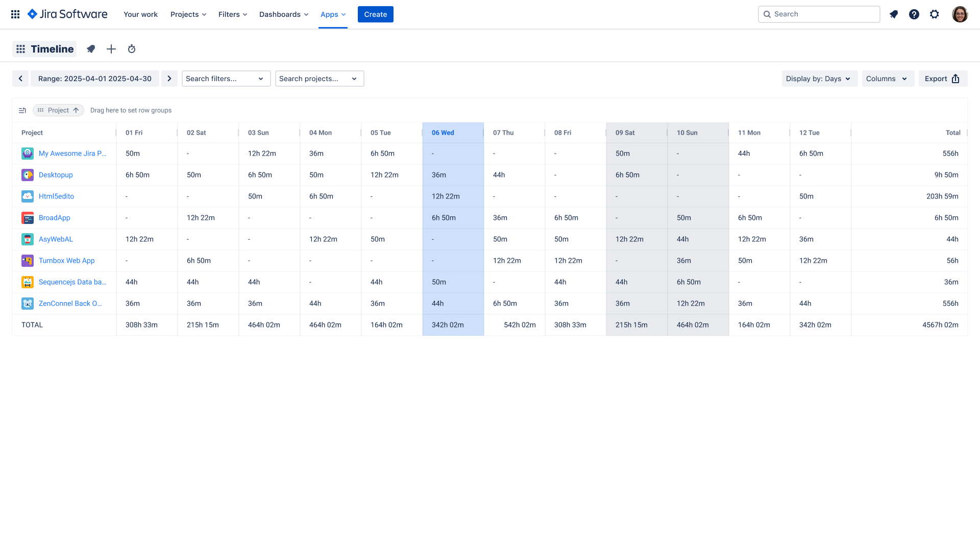Open the Settings gear icon

(935, 14)
